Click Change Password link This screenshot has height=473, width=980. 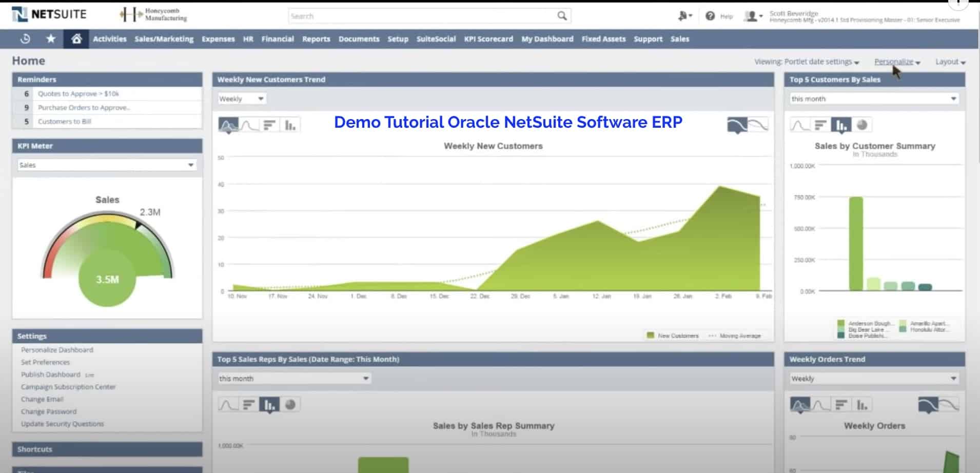[x=49, y=411]
